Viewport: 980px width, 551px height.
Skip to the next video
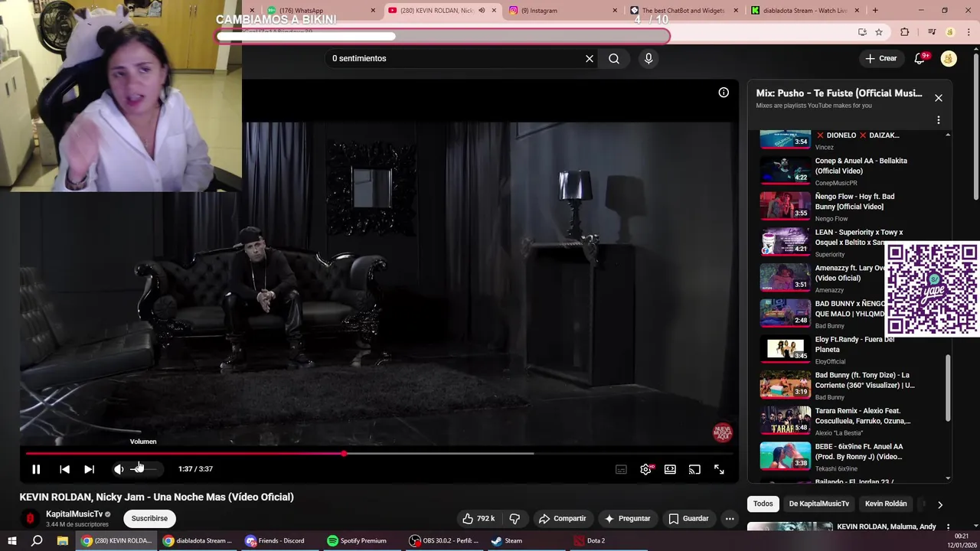[x=89, y=469]
